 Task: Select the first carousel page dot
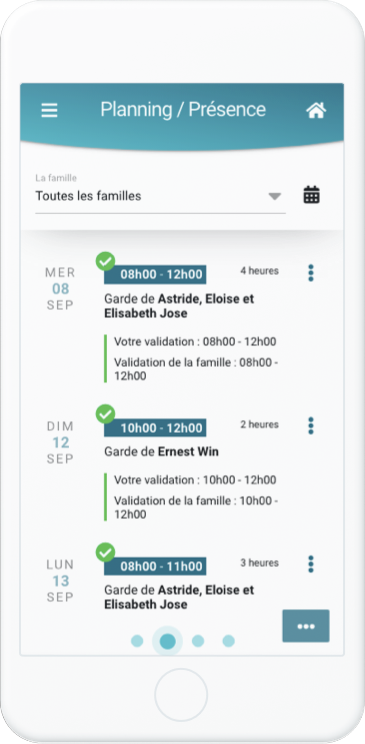(137, 641)
